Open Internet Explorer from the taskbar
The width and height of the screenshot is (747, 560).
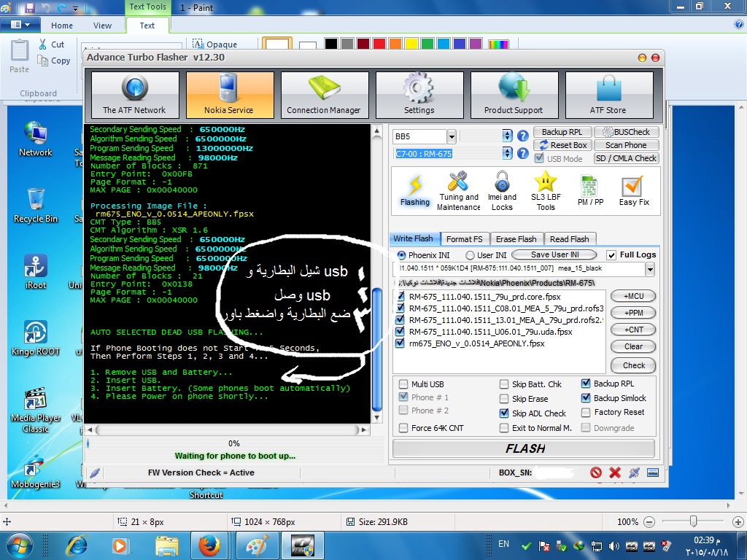pyautogui.click(x=77, y=545)
